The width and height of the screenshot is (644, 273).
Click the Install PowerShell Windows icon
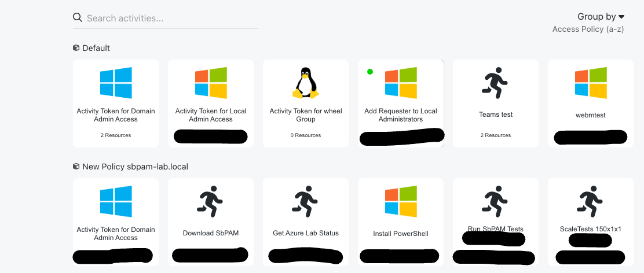pos(400,201)
